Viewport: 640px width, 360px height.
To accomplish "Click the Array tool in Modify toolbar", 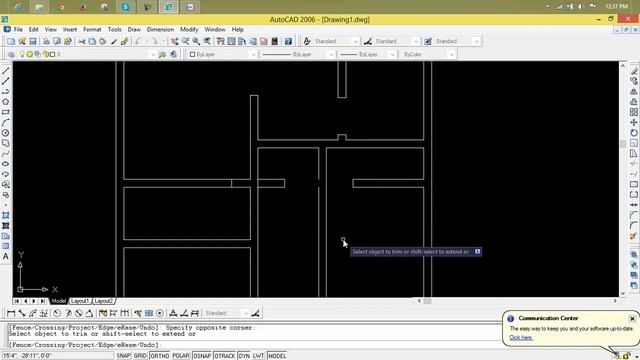I will click(x=633, y=112).
